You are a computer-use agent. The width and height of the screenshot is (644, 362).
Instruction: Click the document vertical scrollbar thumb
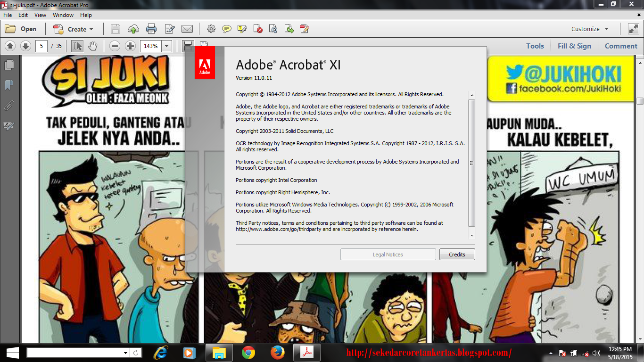pos(640,101)
